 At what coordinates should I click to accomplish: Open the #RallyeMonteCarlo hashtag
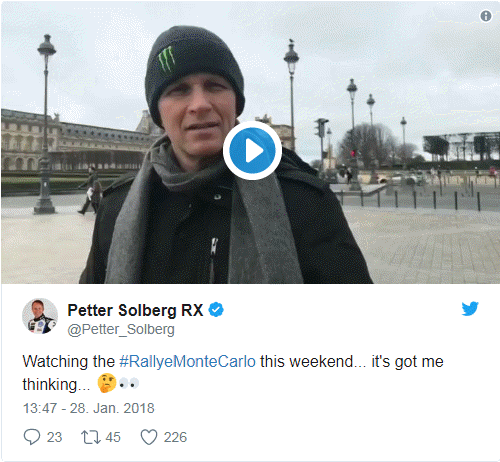[x=188, y=362]
